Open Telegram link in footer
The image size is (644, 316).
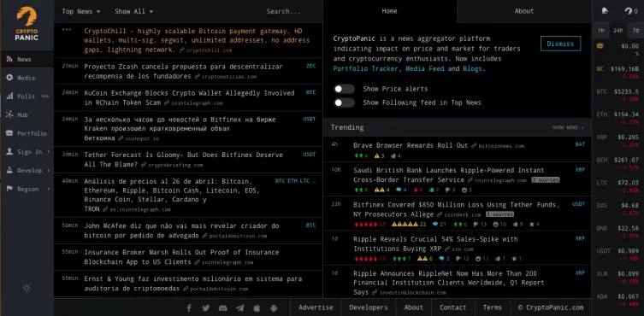coord(239,307)
